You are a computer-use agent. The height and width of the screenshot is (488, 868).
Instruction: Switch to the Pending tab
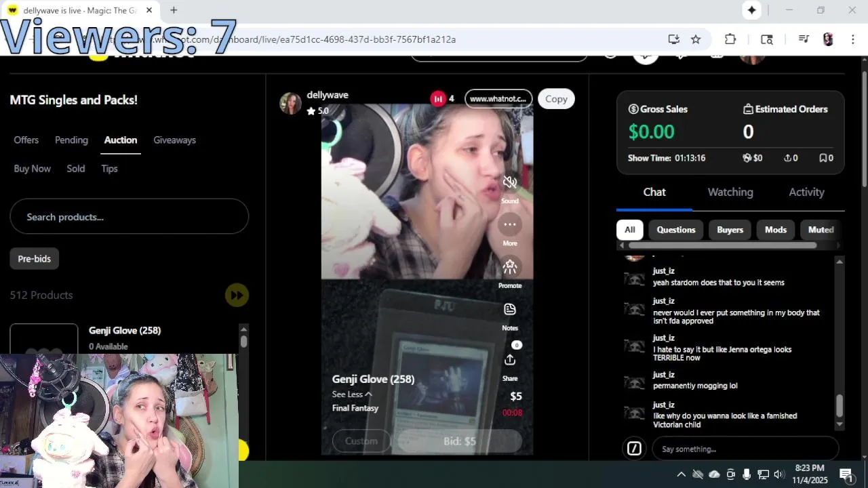[71, 140]
